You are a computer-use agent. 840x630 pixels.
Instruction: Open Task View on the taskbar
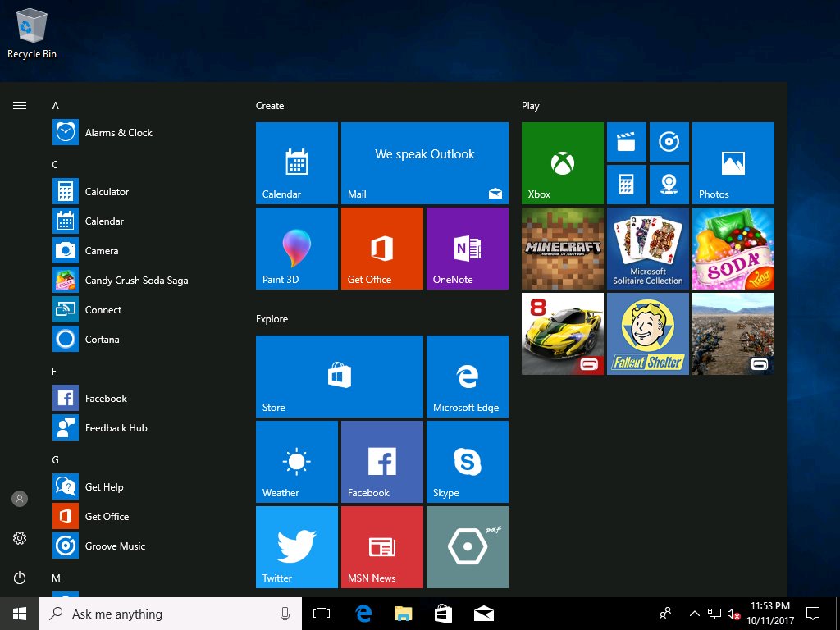click(x=322, y=614)
